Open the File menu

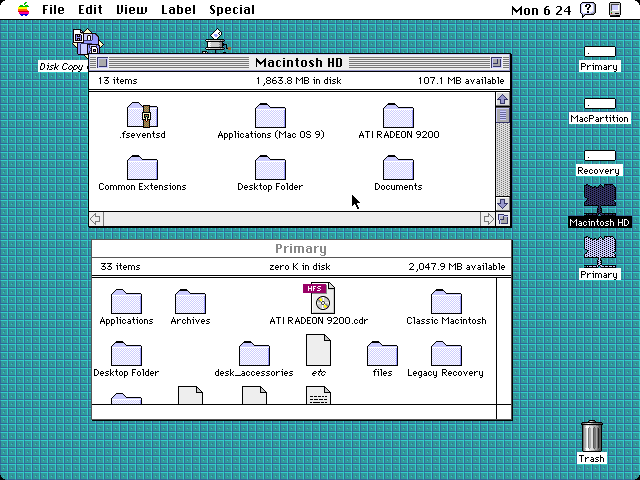pos(53,9)
